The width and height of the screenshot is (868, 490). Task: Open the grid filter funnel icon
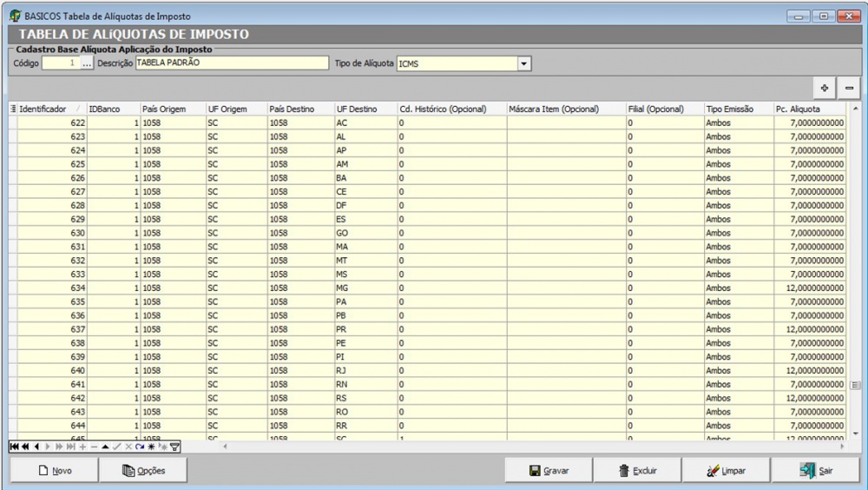(174, 447)
